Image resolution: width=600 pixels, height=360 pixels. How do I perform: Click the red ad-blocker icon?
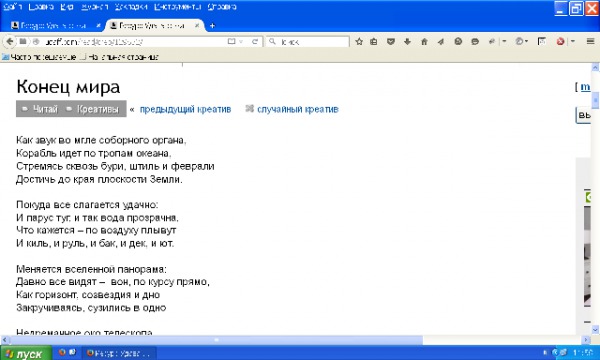pyautogui.click(x=561, y=41)
